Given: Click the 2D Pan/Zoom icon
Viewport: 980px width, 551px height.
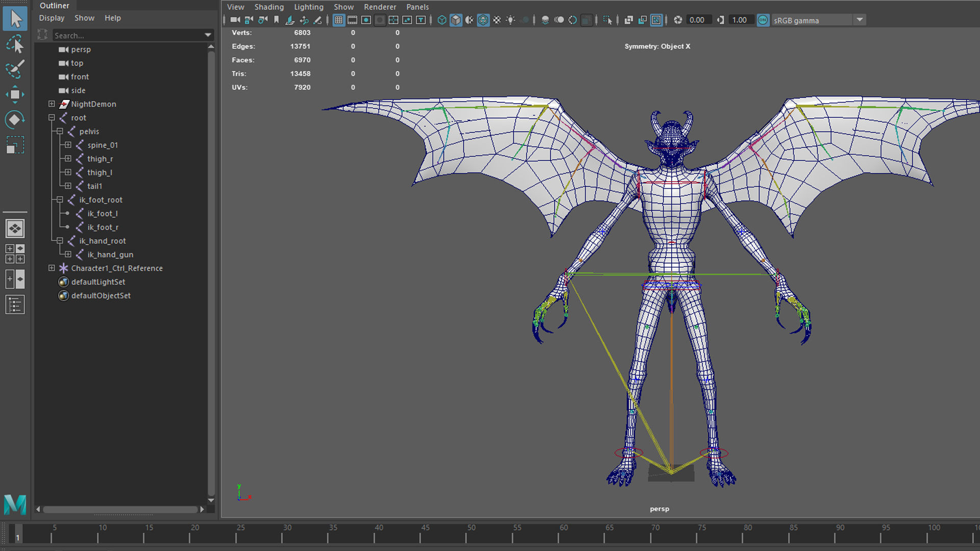Looking at the screenshot, I should (304, 20).
